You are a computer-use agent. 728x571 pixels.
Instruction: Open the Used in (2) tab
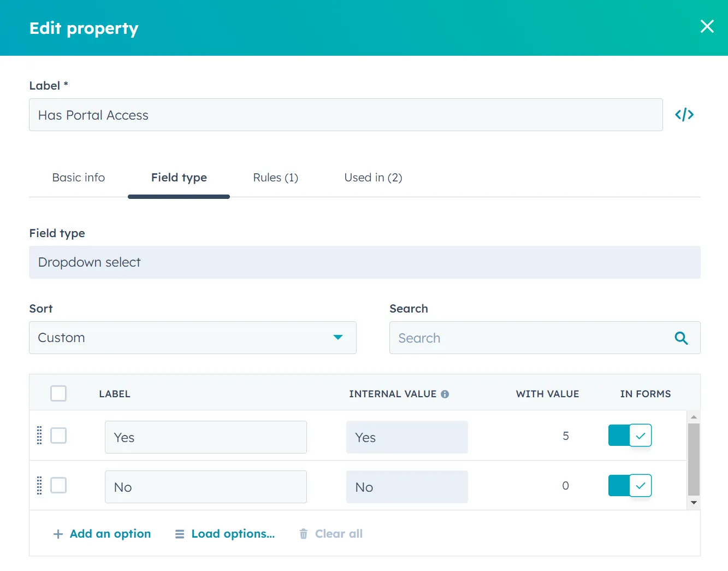[x=373, y=178]
